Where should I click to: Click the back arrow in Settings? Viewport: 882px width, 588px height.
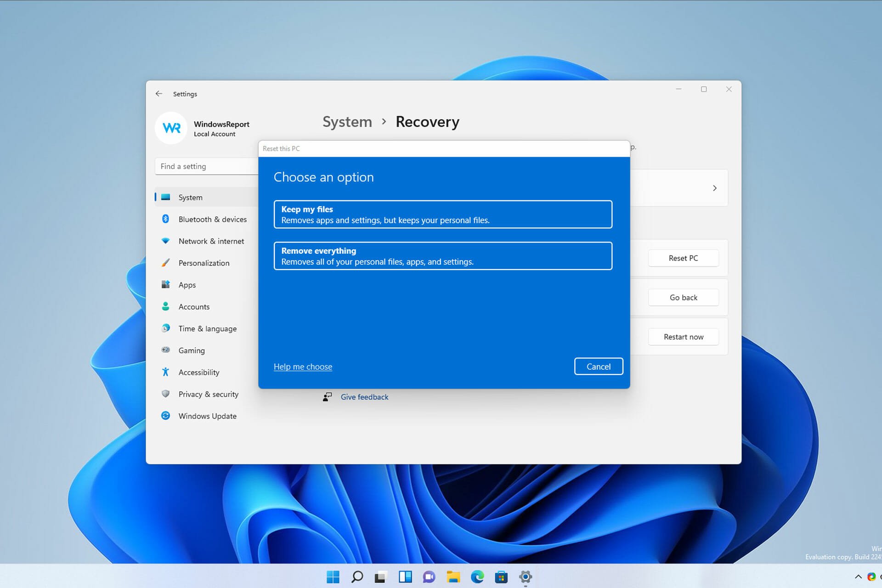click(x=158, y=93)
